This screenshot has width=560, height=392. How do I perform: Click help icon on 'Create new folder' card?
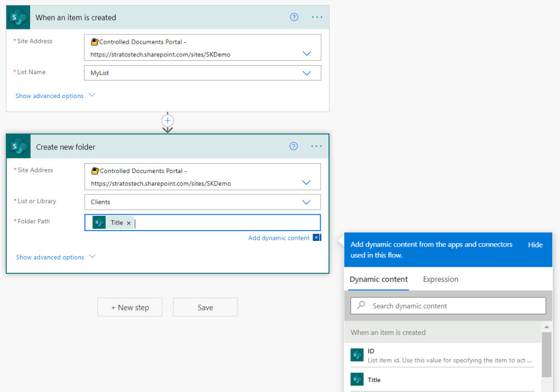coord(293,146)
